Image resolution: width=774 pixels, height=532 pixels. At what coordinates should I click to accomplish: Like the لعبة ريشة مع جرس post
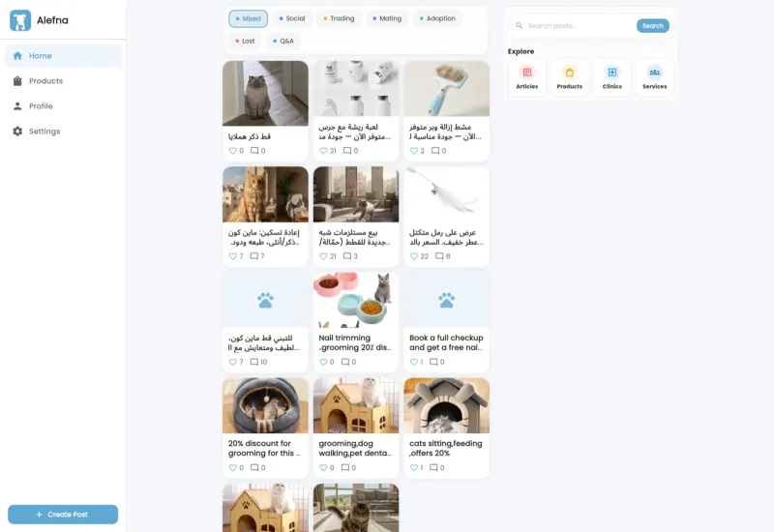pos(323,151)
